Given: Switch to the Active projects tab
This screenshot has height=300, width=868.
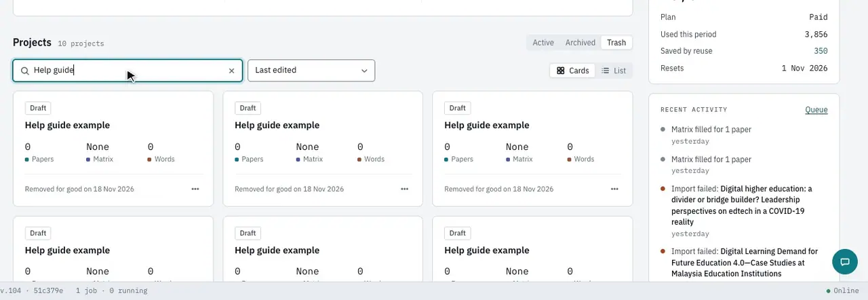Looking at the screenshot, I should coord(543,43).
